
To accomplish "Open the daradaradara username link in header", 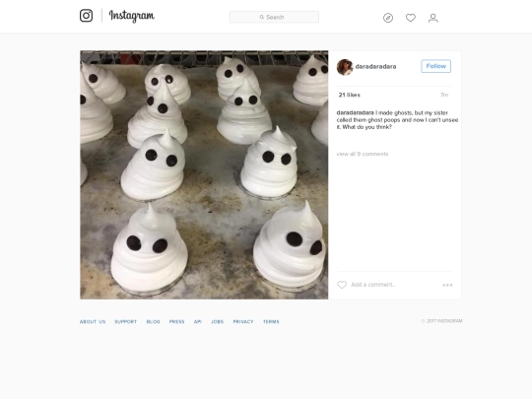I will pyautogui.click(x=375, y=67).
